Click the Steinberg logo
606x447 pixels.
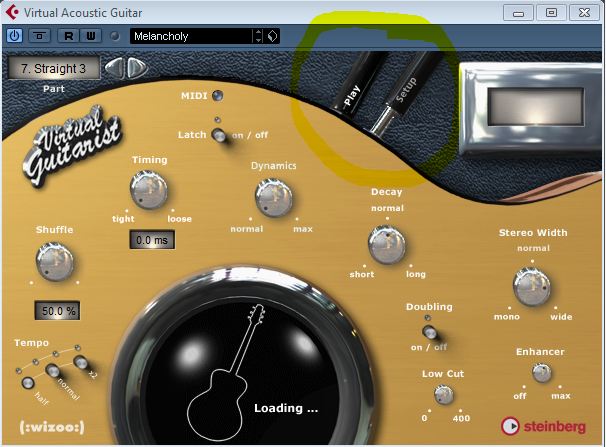543,426
